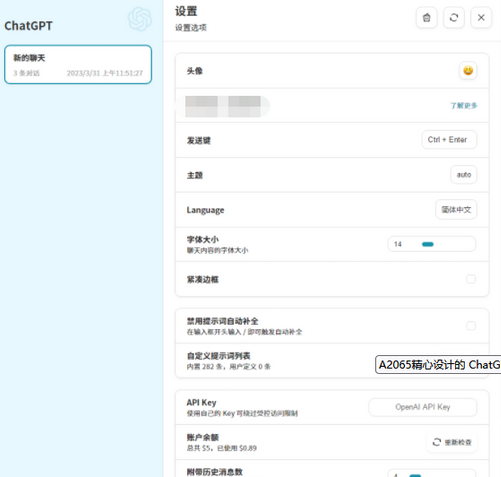Toggle the 紧凑边框 checkbox

pos(471,279)
